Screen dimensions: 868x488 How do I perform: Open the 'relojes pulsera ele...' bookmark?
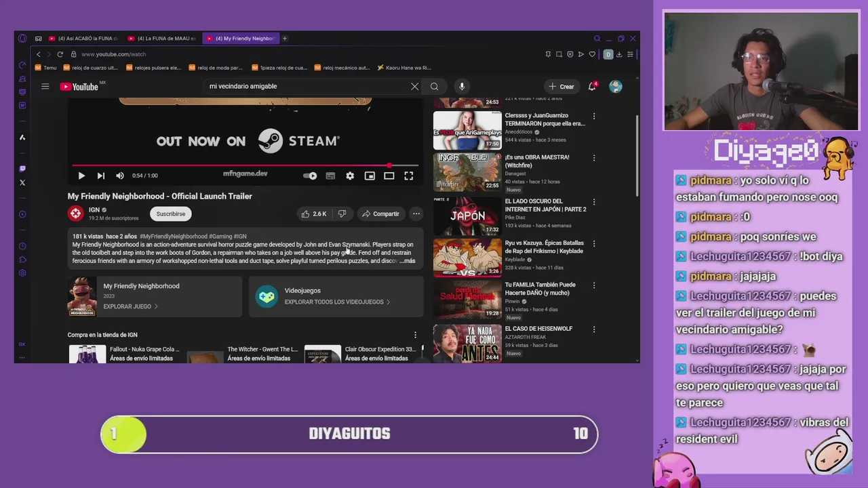(x=153, y=68)
